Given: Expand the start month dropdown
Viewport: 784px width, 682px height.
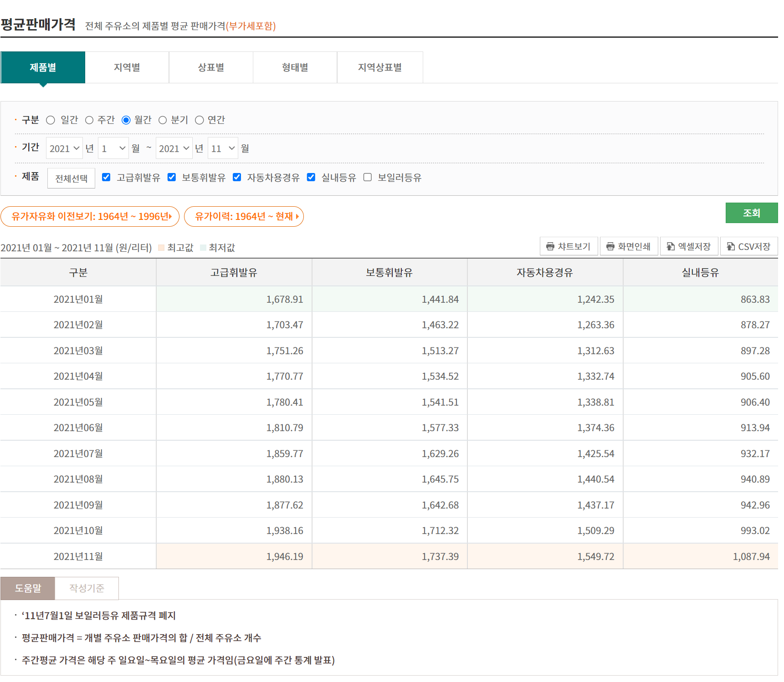Looking at the screenshot, I should point(113,148).
